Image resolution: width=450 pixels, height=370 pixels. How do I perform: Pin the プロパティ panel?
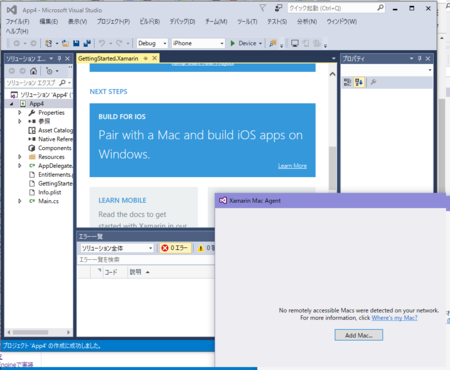(x=420, y=59)
